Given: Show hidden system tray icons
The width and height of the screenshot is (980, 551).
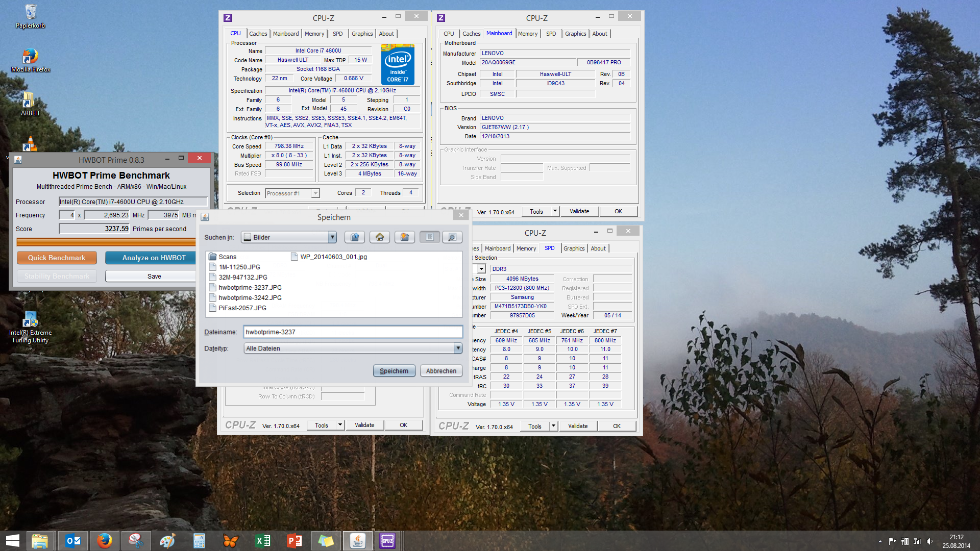Looking at the screenshot, I should click(x=880, y=541).
